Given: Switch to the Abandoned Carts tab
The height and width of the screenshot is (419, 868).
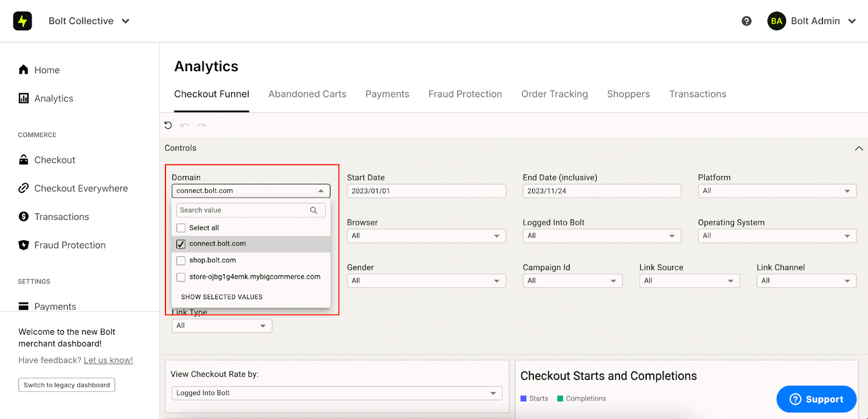Looking at the screenshot, I should pos(307,94).
